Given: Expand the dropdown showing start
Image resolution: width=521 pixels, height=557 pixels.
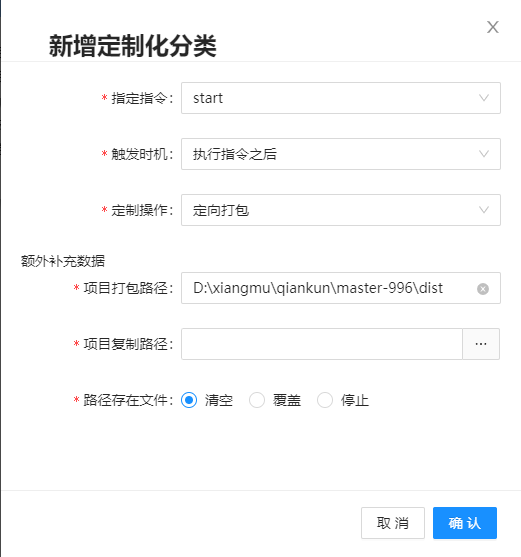Looking at the screenshot, I should pyautogui.click(x=341, y=98).
